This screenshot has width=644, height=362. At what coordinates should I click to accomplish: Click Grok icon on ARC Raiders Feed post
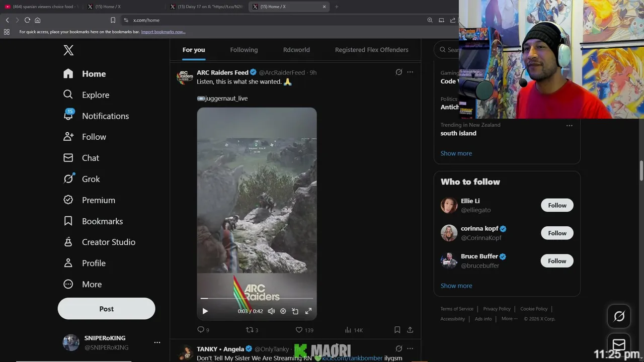coord(399,72)
